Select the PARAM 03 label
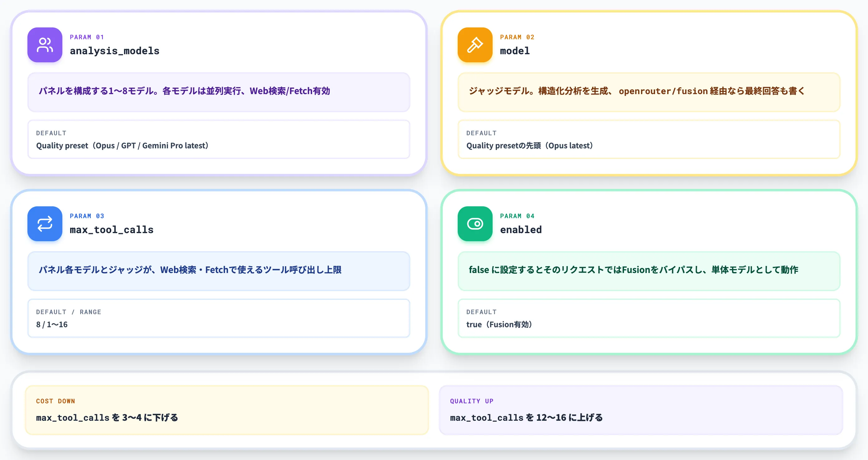Screen dimensions: 868x460 coord(87,216)
